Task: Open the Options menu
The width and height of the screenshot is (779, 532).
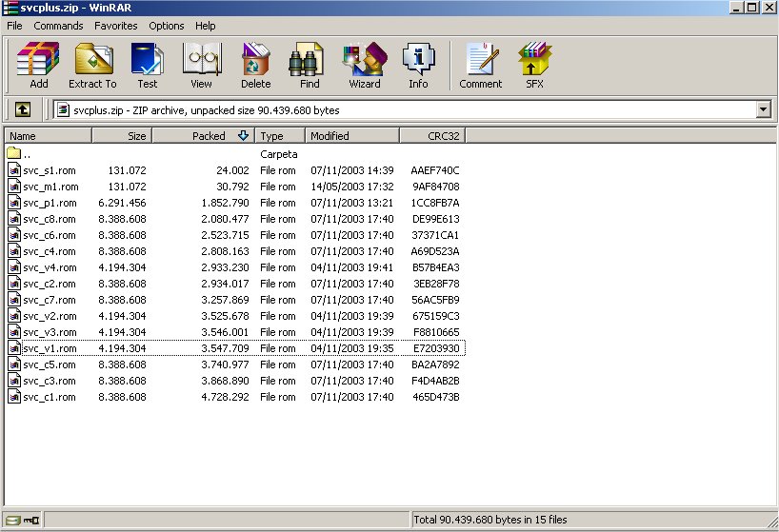Action: (x=166, y=26)
